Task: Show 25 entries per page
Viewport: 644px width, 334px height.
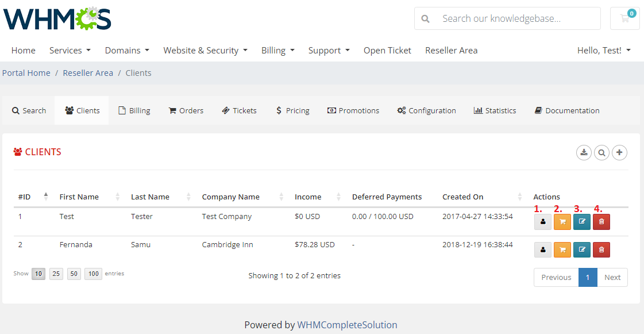Action: tap(56, 274)
